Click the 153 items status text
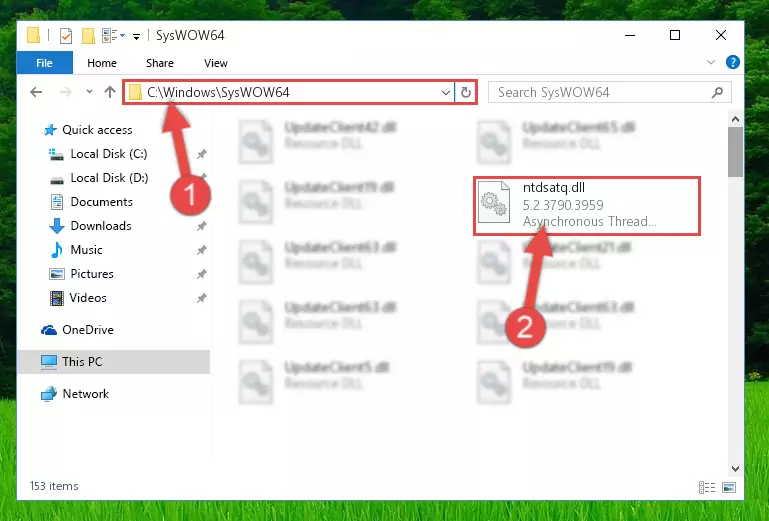Screen dimensions: 769x521 point(54,486)
